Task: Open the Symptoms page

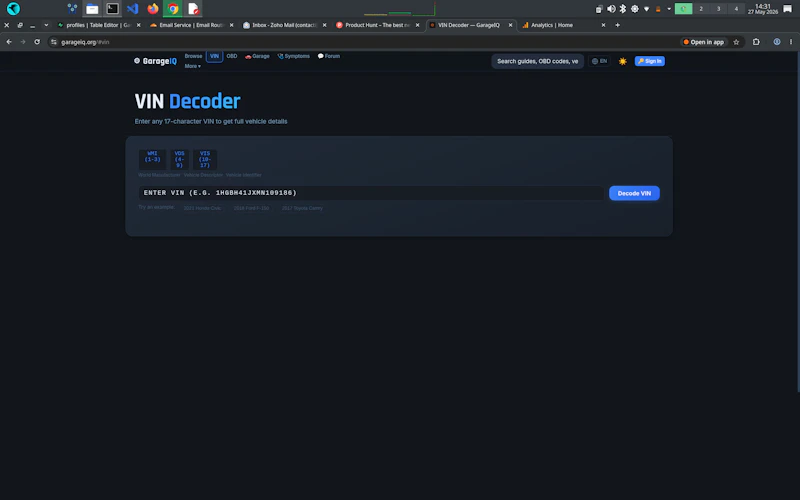Action: point(293,56)
